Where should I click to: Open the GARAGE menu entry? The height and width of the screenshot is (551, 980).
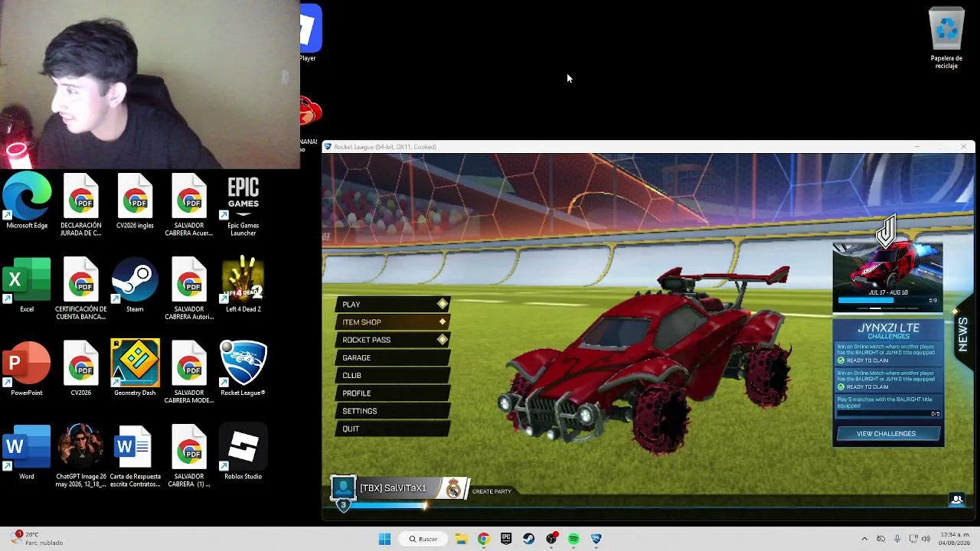[393, 357]
